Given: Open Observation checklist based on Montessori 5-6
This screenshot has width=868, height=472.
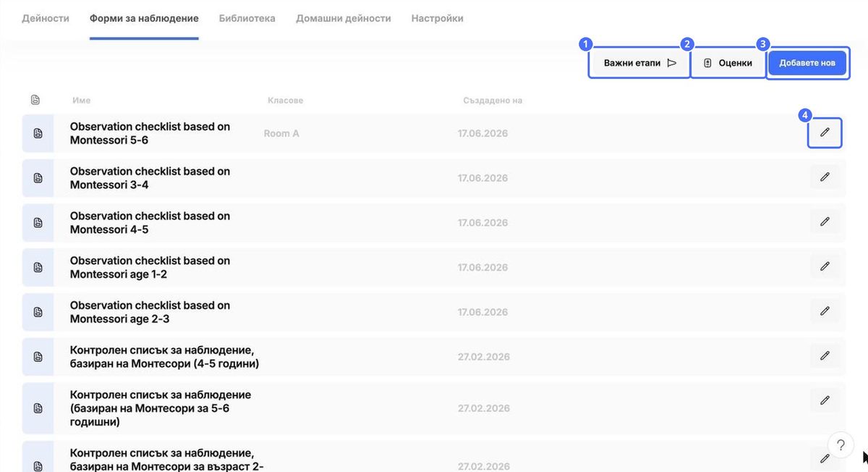Looking at the screenshot, I should pyautogui.click(x=150, y=133).
